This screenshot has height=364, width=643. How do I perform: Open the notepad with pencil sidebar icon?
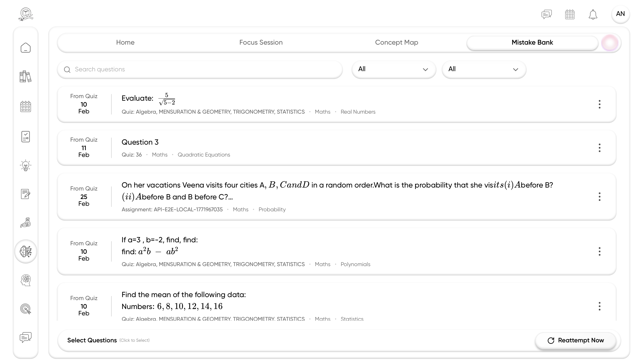pyautogui.click(x=26, y=194)
